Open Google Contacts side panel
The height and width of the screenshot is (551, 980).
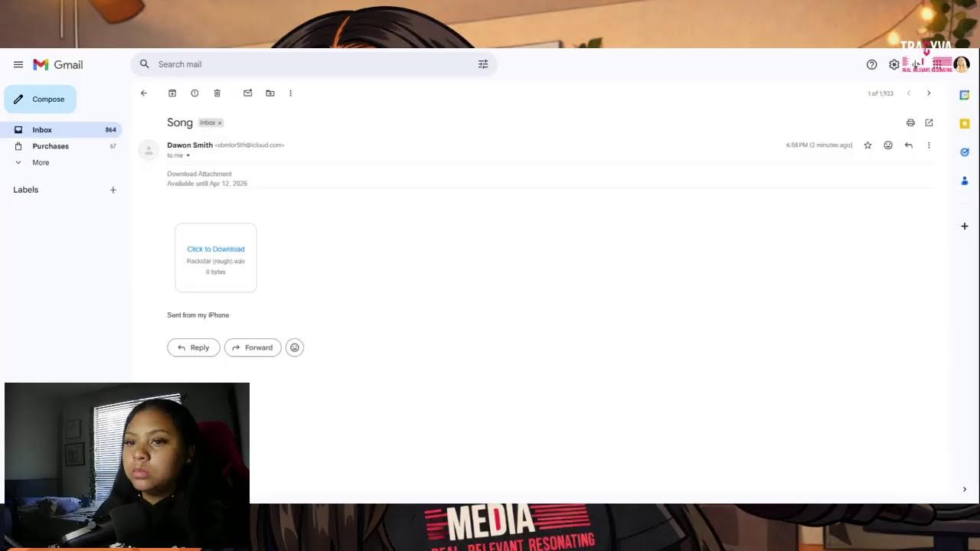(x=965, y=181)
